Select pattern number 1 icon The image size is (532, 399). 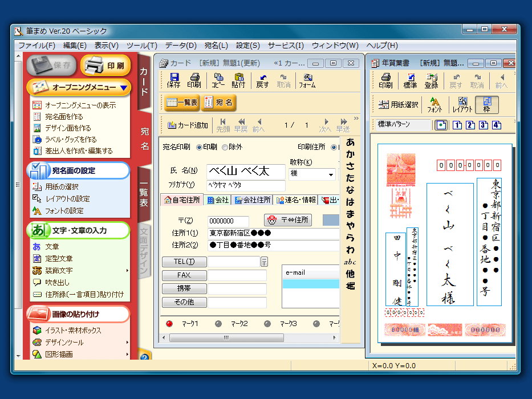pos(457,125)
